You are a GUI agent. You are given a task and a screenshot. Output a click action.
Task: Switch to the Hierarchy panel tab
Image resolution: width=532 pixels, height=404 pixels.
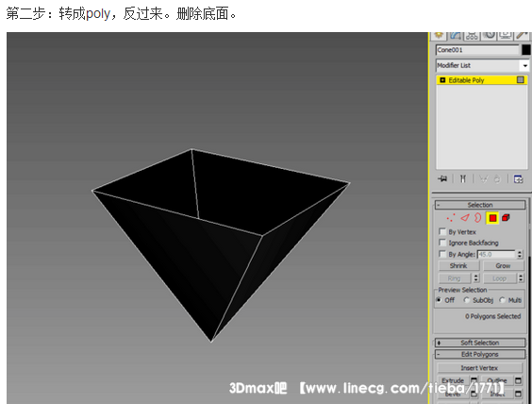click(472, 35)
